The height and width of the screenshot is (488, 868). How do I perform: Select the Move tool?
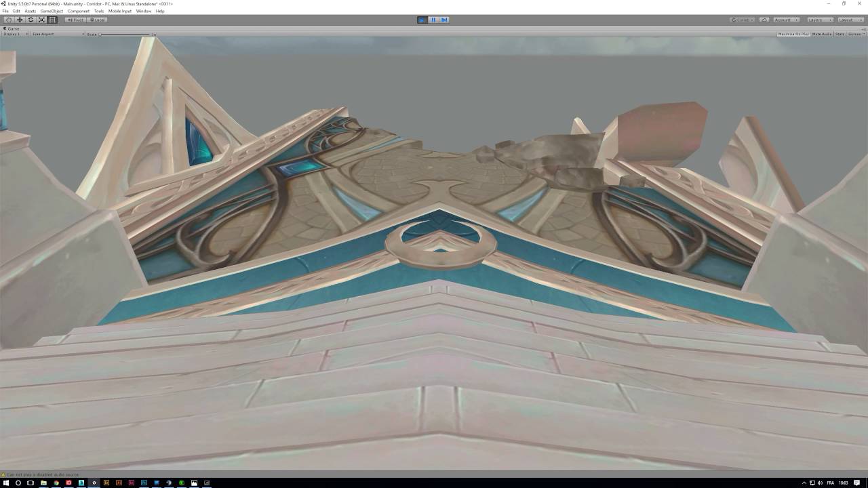pyautogui.click(x=20, y=20)
